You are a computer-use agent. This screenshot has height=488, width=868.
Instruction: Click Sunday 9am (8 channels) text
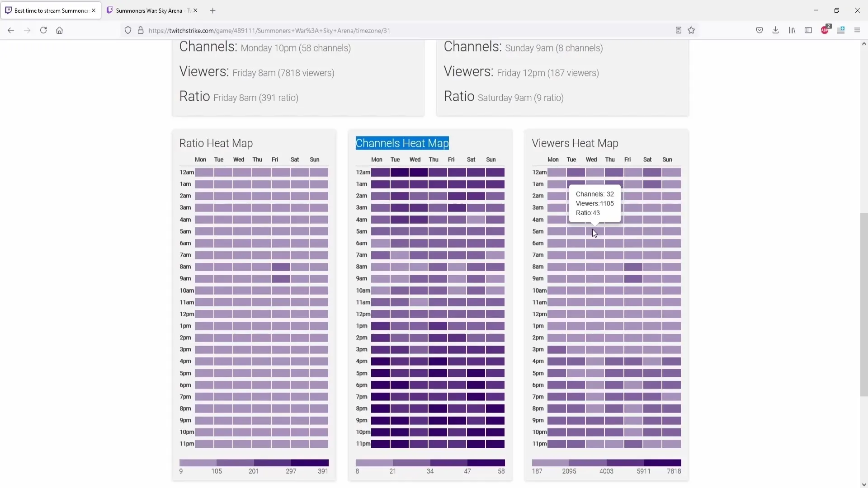pyautogui.click(x=554, y=48)
